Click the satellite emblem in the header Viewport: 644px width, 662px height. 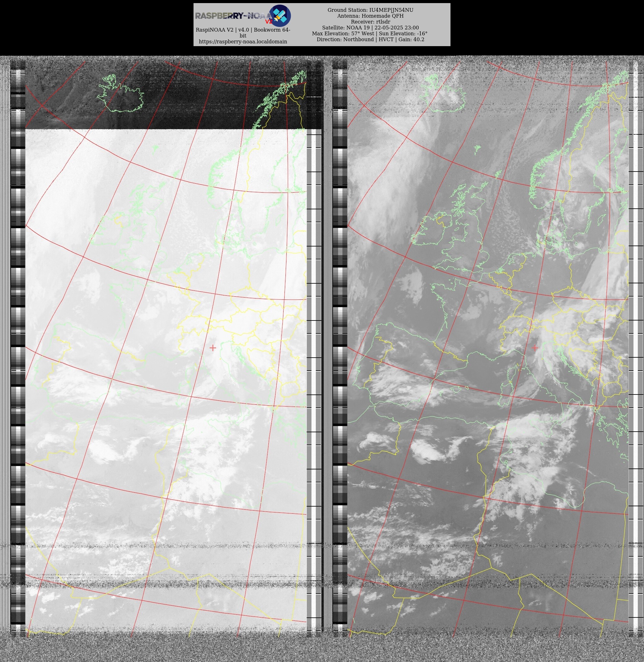click(280, 16)
